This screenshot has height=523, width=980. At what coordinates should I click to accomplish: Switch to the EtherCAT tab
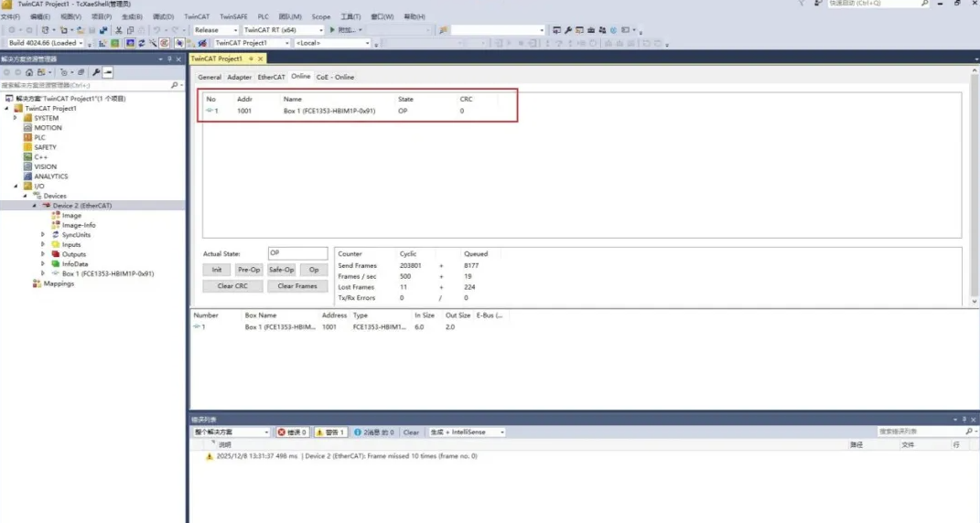coord(271,77)
